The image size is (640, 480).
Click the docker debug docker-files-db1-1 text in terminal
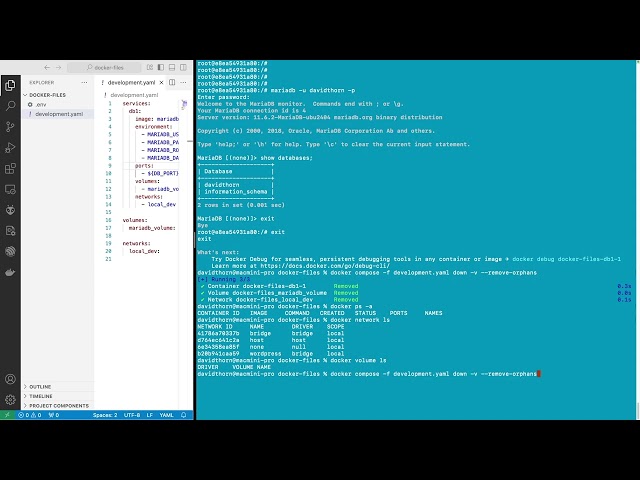point(566,259)
